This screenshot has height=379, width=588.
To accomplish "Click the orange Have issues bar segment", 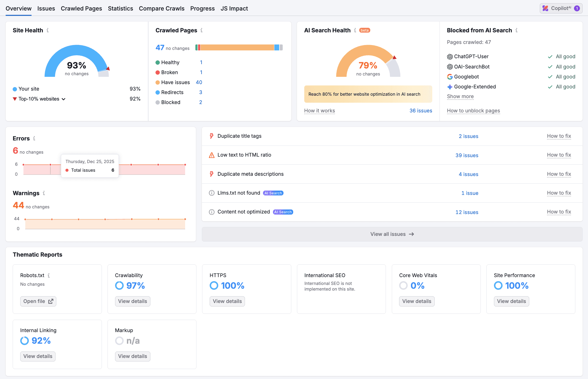I will 237,48.
